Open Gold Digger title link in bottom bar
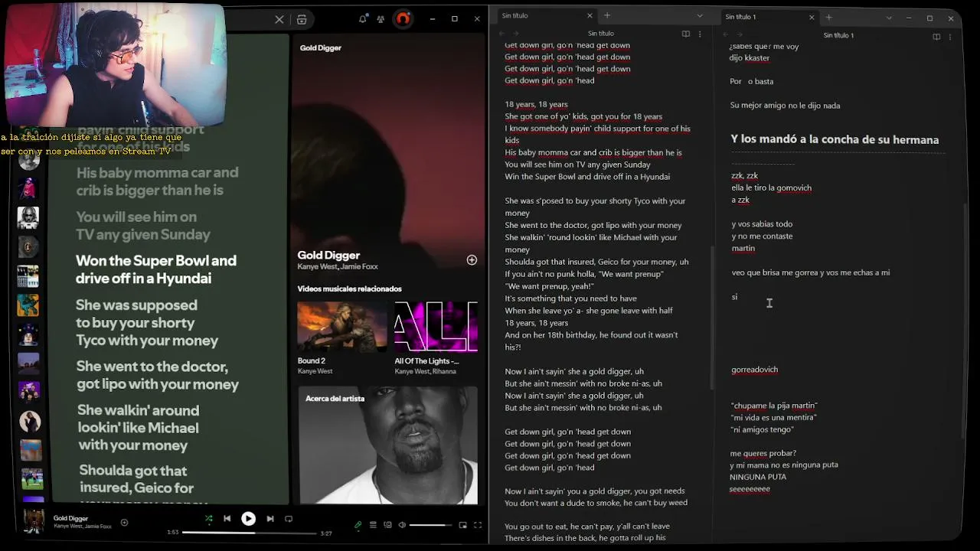This screenshot has width=980, height=551. pyautogui.click(x=70, y=518)
